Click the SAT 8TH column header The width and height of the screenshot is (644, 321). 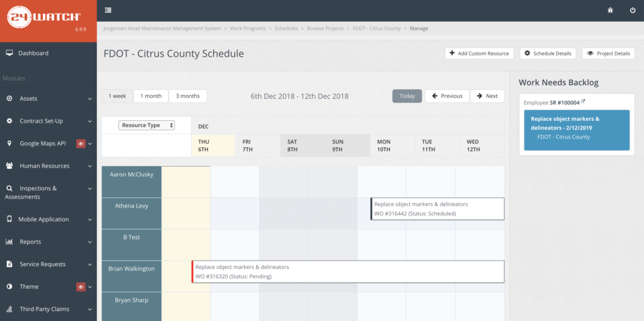(x=303, y=145)
